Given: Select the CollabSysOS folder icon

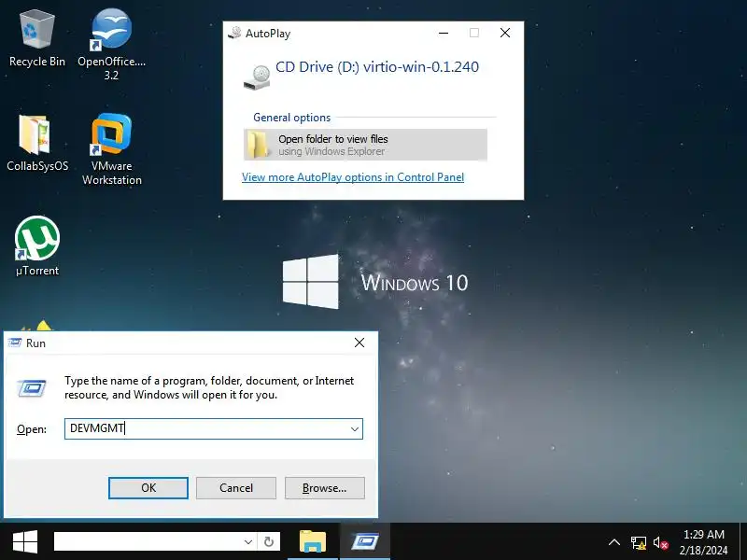Looking at the screenshot, I should point(37,143).
